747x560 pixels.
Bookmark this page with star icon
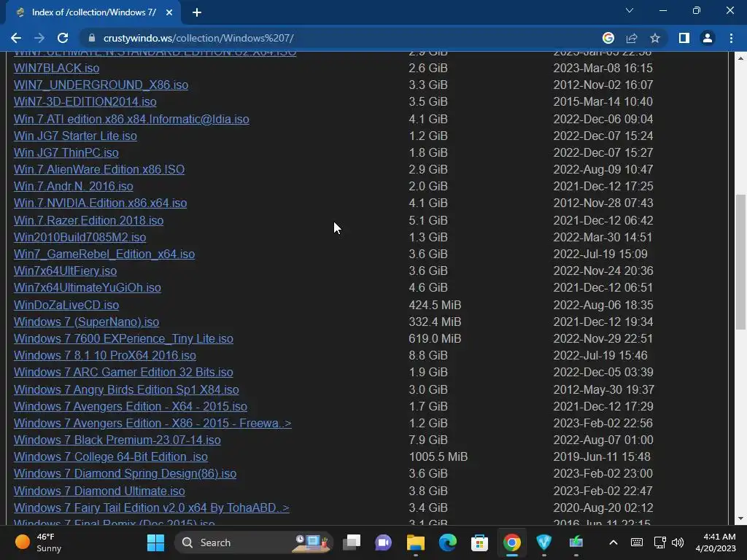point(655,38)
